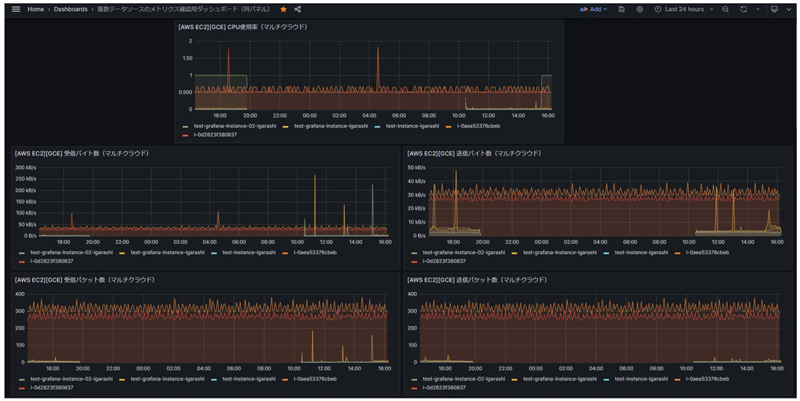Toggle test-grafana-instance-02-igarashi series in CPU panel

click(235, 126)
